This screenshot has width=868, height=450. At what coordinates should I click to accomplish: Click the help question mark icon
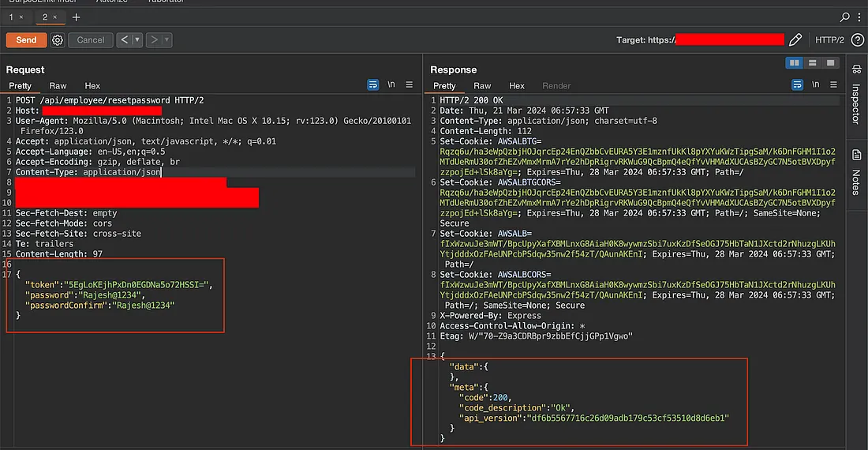[858, 39]
